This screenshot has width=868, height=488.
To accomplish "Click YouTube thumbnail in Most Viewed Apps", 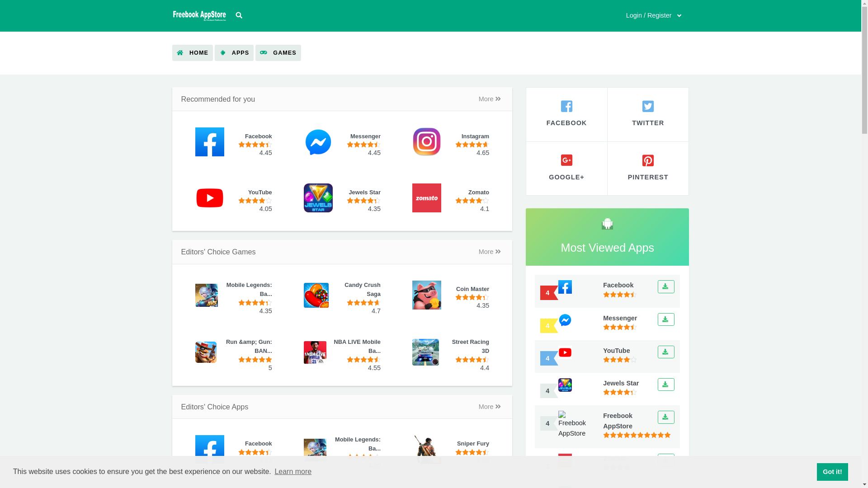I will coord(565,352).
